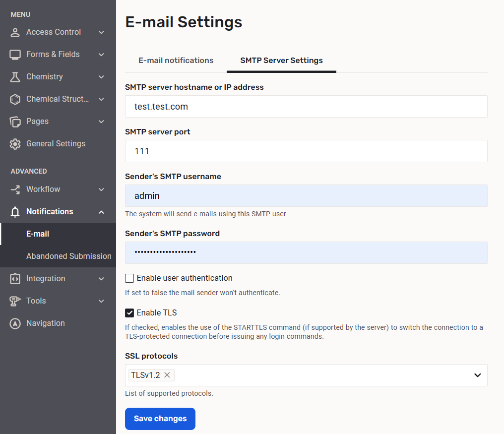Click the Save changes button
The image size is (504, 434).
160,419
